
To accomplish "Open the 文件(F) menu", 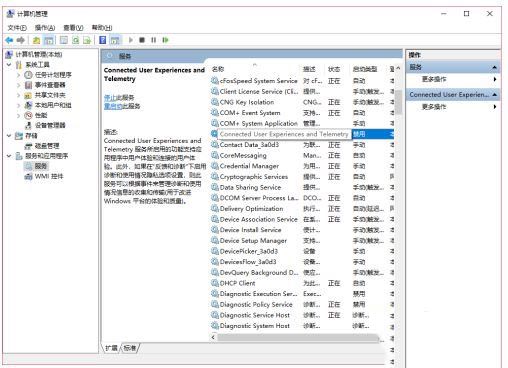I will tap(17, 28).
